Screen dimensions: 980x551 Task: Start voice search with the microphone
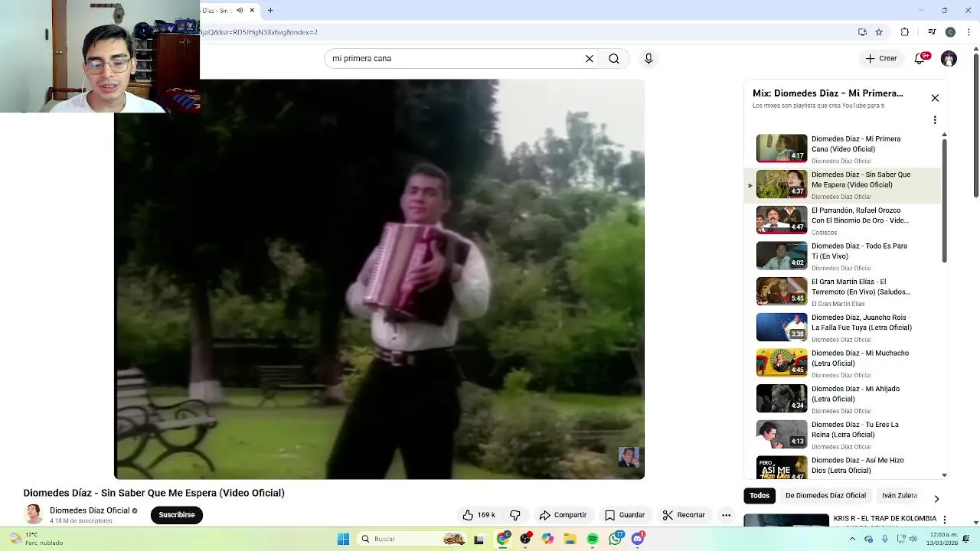coord(648,58)
